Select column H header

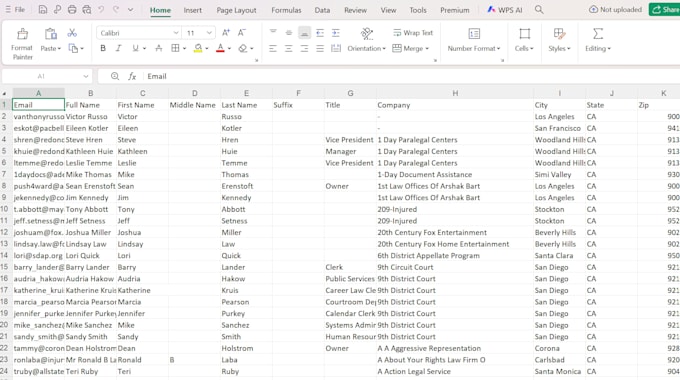pos(455,93)
